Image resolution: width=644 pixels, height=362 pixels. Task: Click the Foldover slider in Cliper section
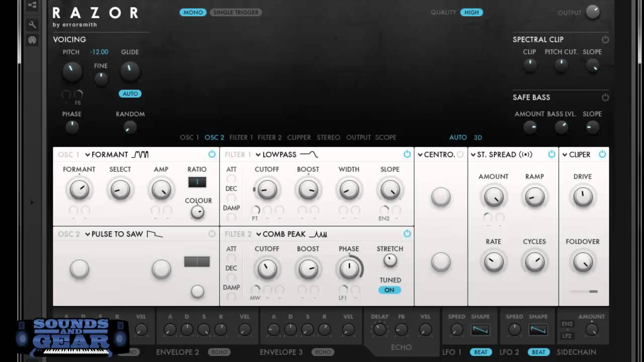click(x=583, y=291)
